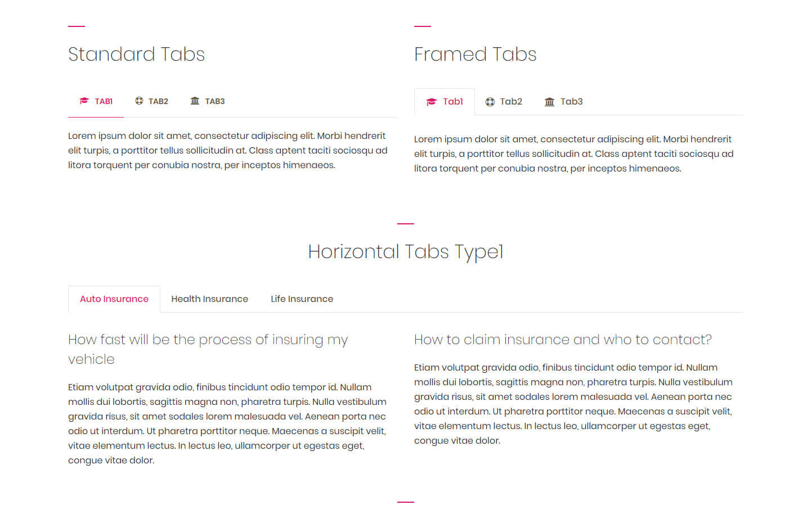Click the "How to claim insurance" heading
This screenshot has width=812, height=505.
(563, 340)
